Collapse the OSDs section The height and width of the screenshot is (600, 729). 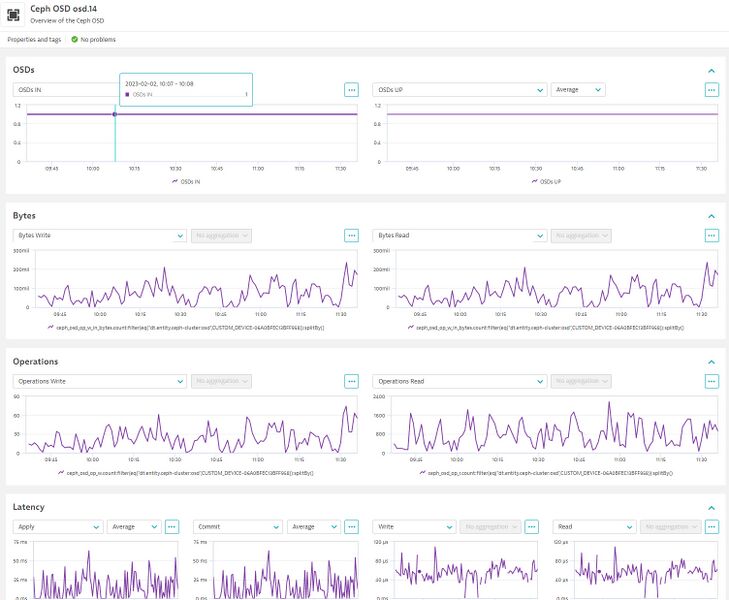(711, 71)
